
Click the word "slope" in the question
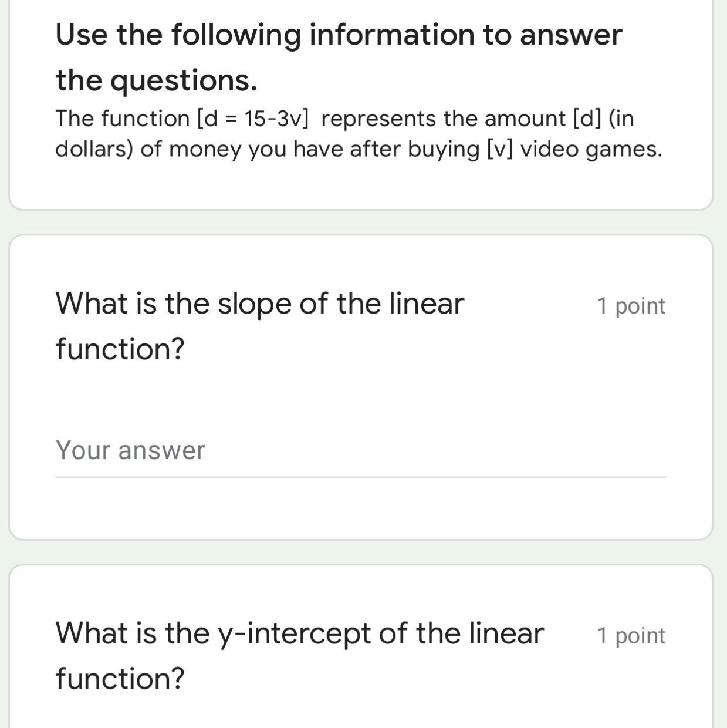coord(254,304)
